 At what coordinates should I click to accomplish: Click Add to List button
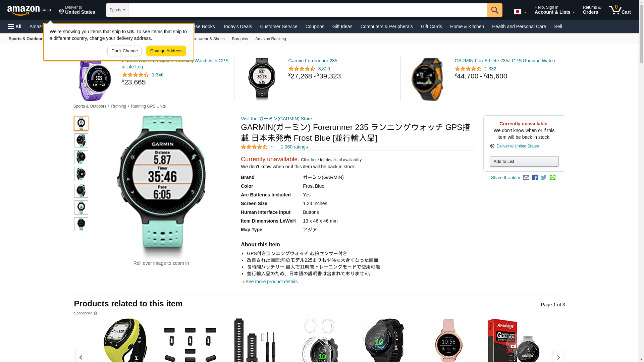[524, 162]
